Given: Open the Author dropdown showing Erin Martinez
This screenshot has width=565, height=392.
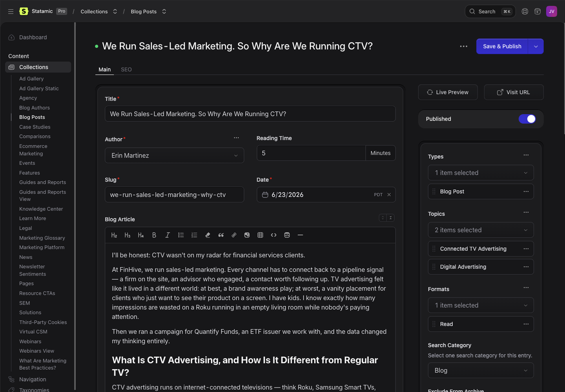Looking at the screenshot, I should point(174,156).
